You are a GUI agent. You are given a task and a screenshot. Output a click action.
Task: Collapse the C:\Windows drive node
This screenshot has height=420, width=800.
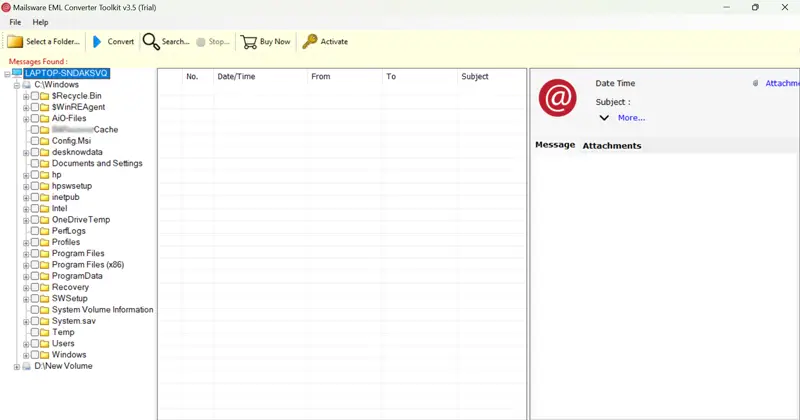click(16, 85)
